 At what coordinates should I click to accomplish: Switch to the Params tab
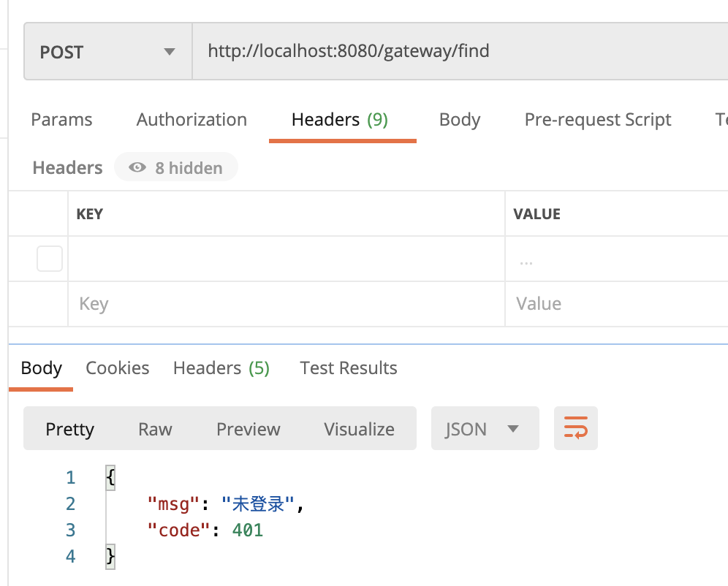coord(61,119)
